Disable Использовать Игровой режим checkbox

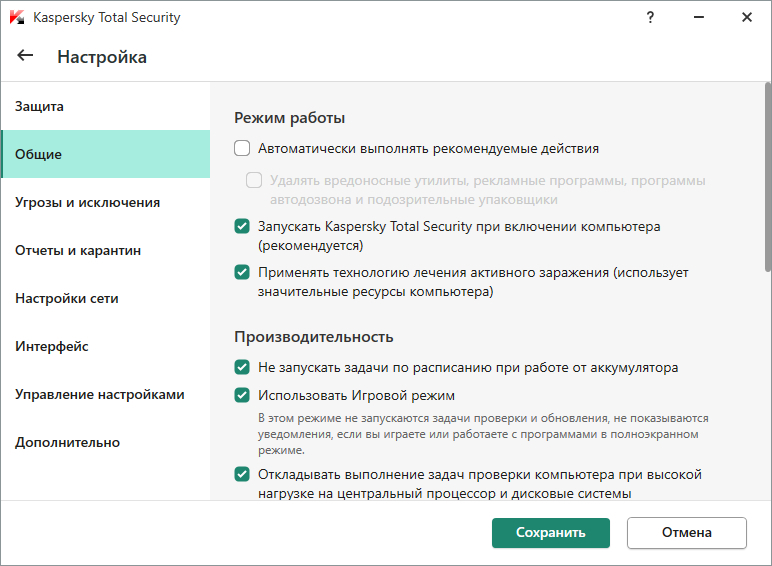pyautogui.click(x=242, y=395)
